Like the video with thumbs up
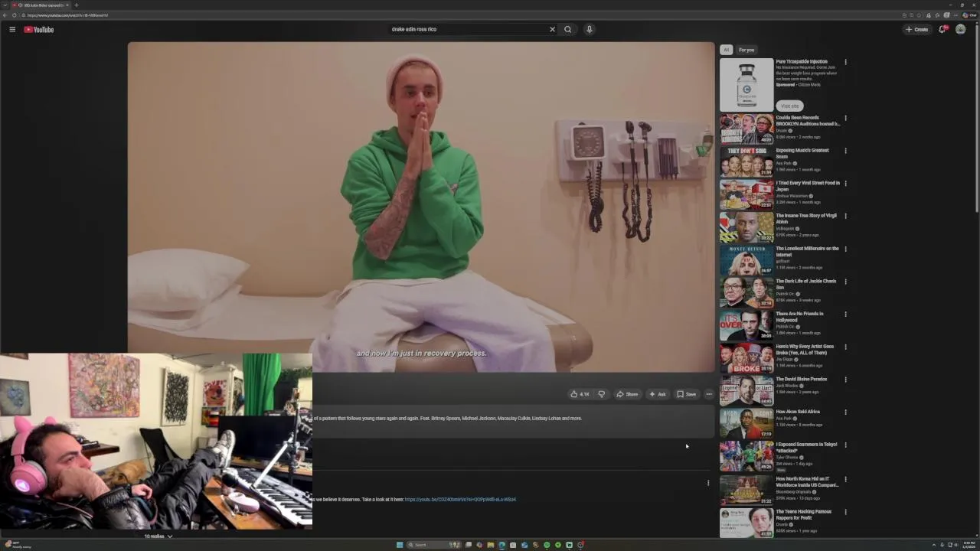This screenshot has width=980, height=551. pyautogui.click(x=579, y=394)
